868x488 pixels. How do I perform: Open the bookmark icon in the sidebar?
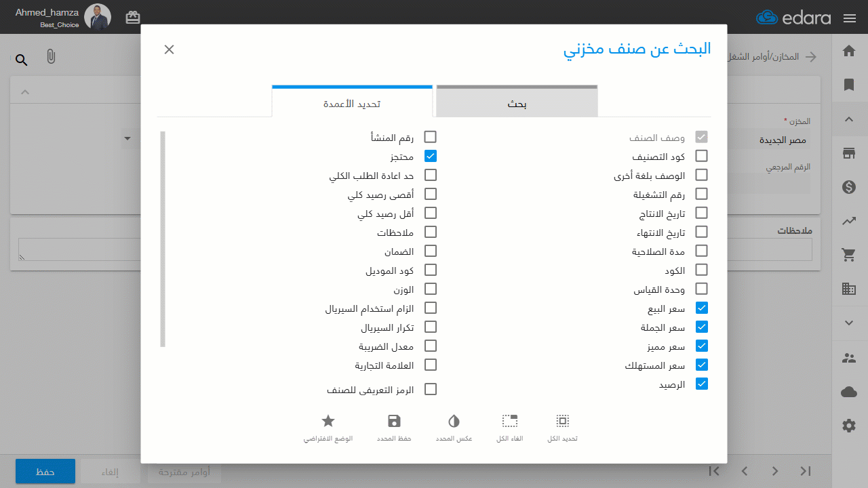(x=849, y=85)
